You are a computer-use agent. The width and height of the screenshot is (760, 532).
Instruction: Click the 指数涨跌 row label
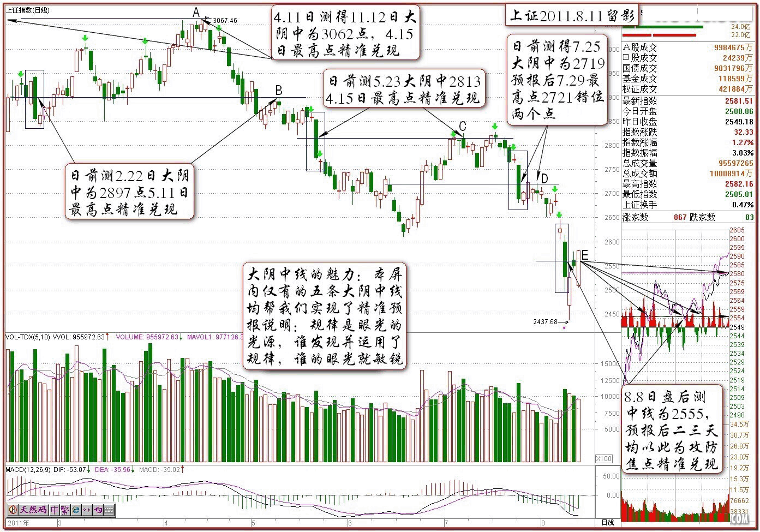[639, 132]
